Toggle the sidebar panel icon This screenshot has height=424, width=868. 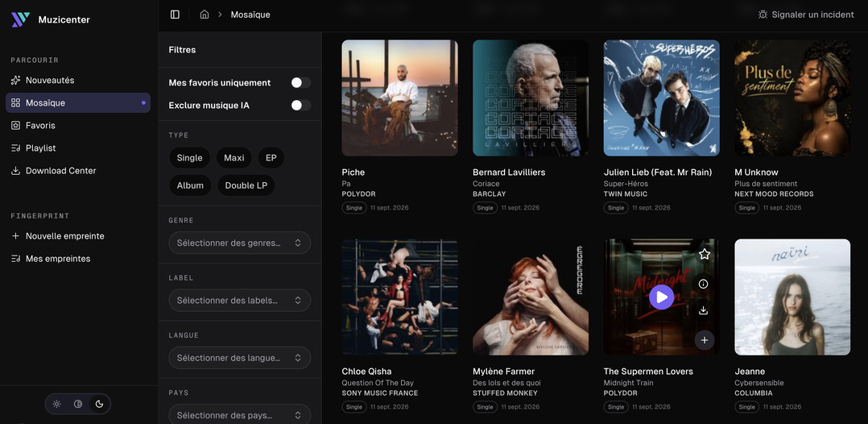tap(175, 15)
